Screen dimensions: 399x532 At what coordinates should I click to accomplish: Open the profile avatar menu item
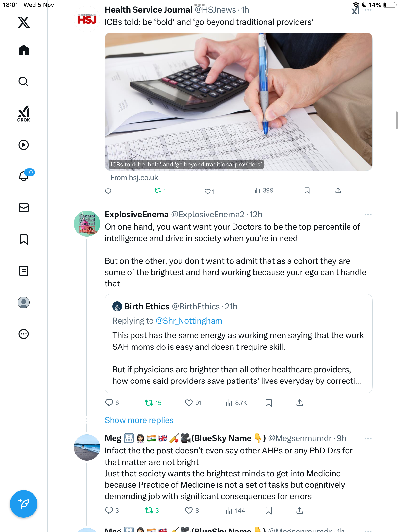click(x=24, y=302)
